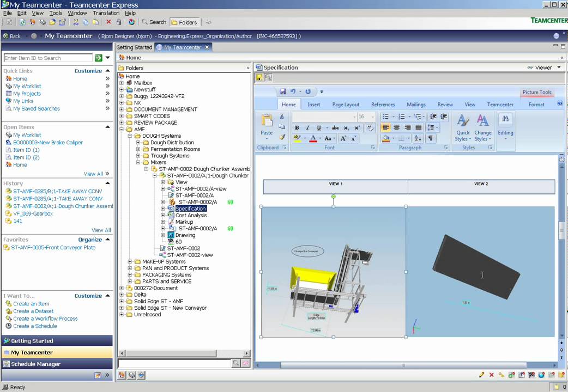The height and width of the screenshot is (392, 568).
Task: Click the Undo arrow in Quick Access toolbar
Action: (293, 91)
